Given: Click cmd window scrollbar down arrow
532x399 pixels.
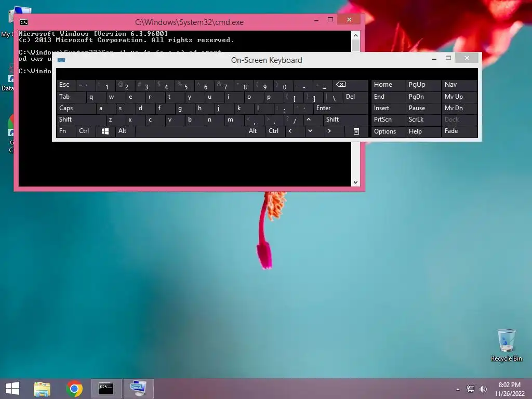Looking at the screenshot, I should click(355, 182).
